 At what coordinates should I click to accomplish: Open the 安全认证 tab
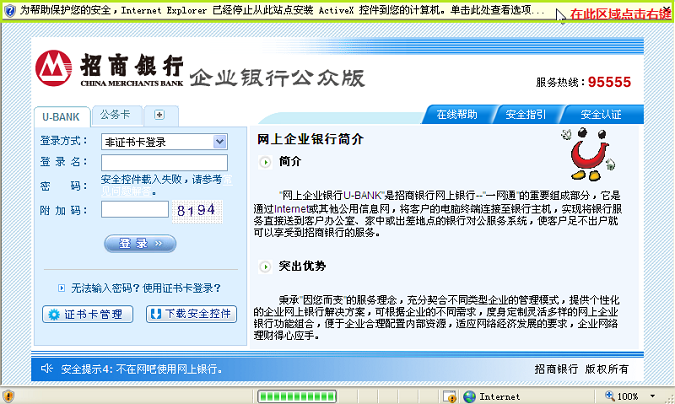pos(601,115)
